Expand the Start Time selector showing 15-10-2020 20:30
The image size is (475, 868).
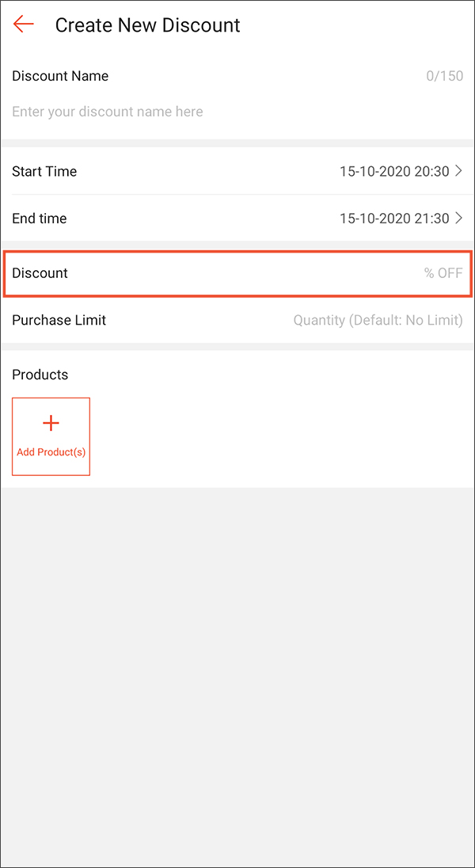394,171
